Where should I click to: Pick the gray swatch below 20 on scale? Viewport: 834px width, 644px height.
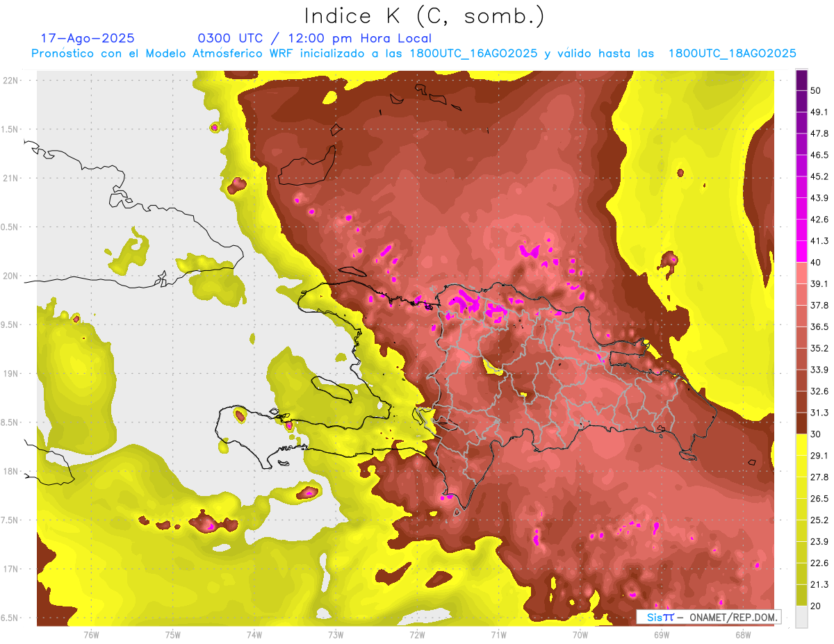pos(801,617)
